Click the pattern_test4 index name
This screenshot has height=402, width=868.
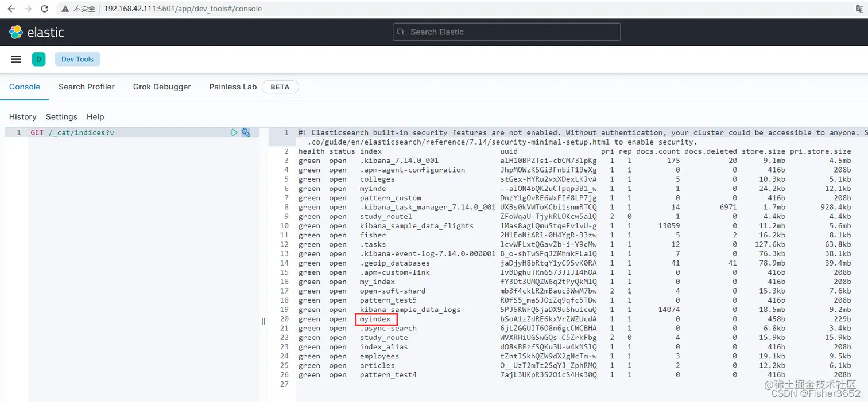(388, 375)
